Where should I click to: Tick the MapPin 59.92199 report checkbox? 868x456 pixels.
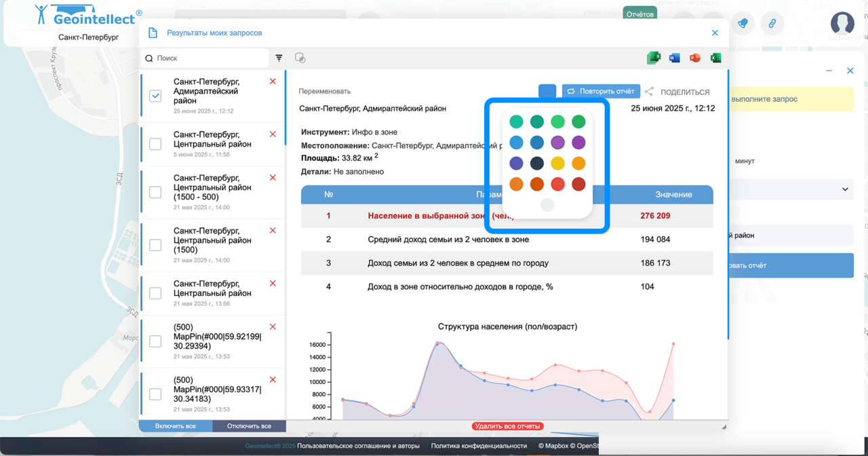coord(155,341)
